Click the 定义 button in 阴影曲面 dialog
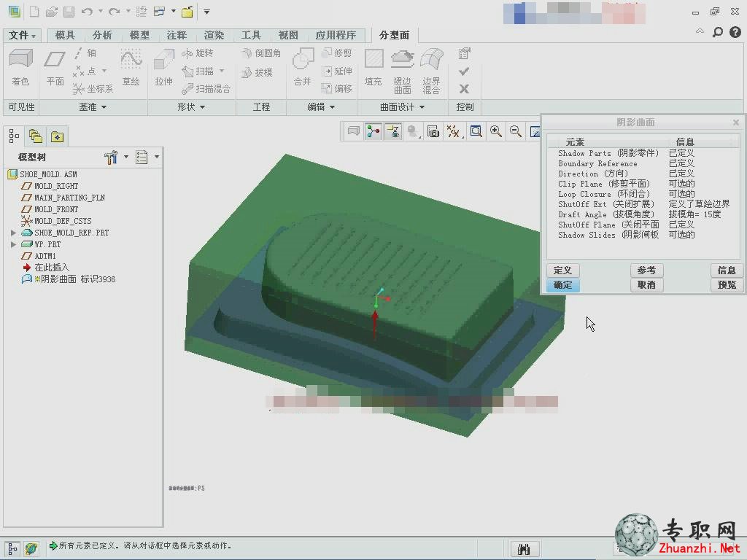The image size is (747, 560). point(562,271)
